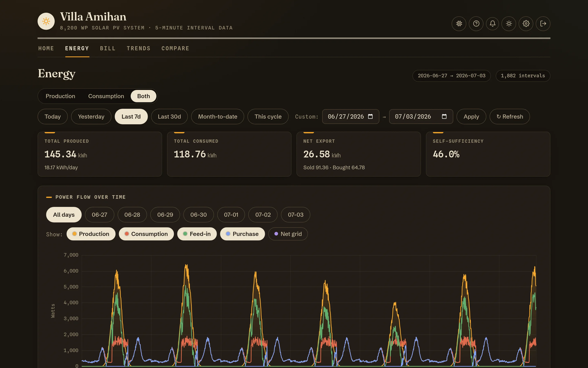This screenshot has height=368, width=588.
Task: Click the 18.17 kWh/day text
Action: [x=61, y=167]
